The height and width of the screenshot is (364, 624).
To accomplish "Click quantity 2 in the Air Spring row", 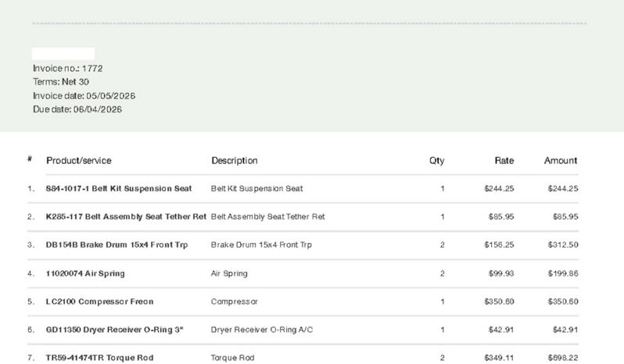I will (x=442, y=273).
